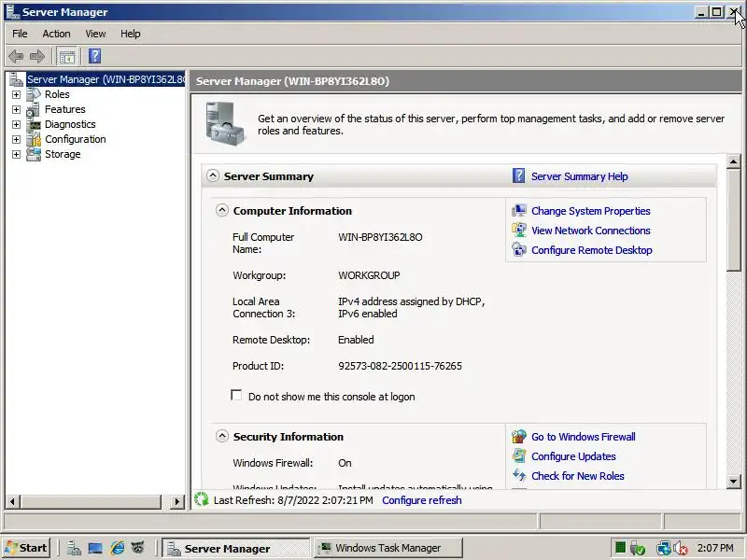Expand the Configuration tree node
Screen dimensions: 747x560
tap(16, 139)
